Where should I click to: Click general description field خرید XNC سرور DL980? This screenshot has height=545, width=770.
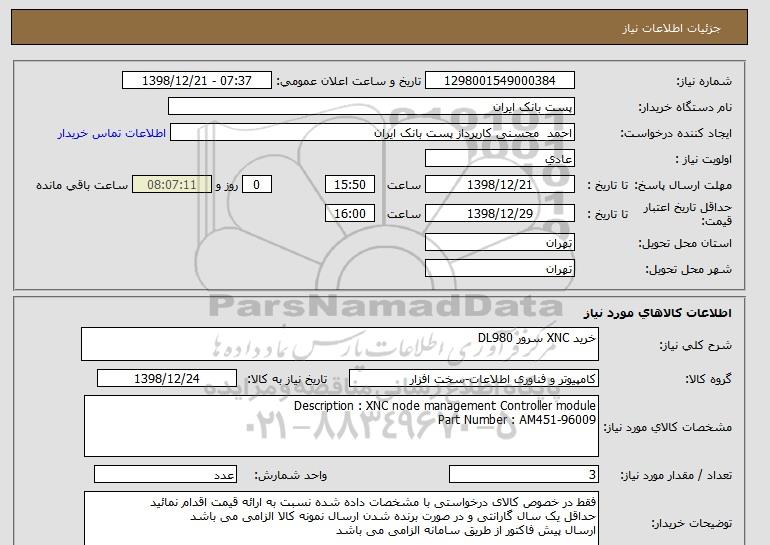coord(340,344)
